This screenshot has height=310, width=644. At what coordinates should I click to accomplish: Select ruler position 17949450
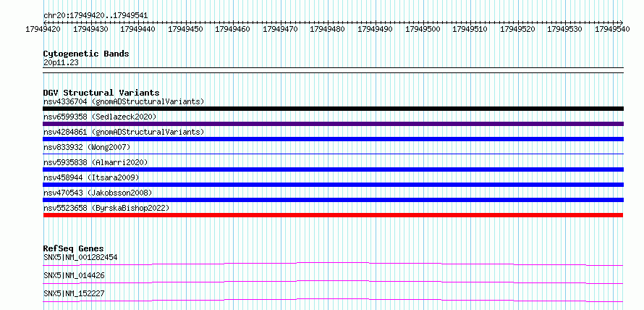[185, 29]
